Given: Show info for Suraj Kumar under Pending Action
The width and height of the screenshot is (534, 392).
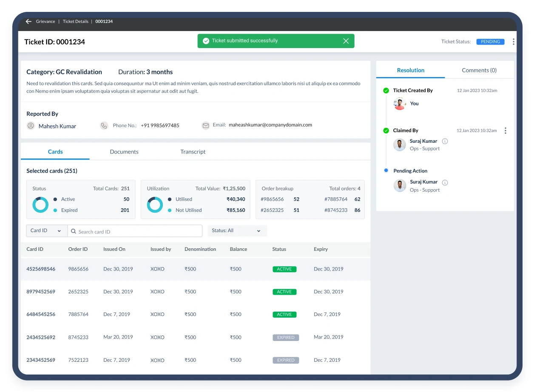Looking at the screenshot, I should [445, 183].
